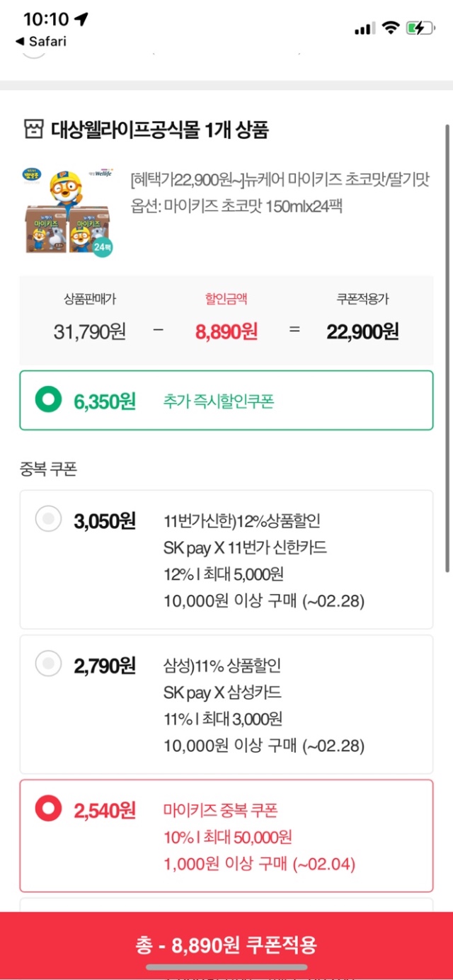Select the 3,050원 신한카드 coupon radio
Screen dimensions: 453x980
click(x=49, y=520)
